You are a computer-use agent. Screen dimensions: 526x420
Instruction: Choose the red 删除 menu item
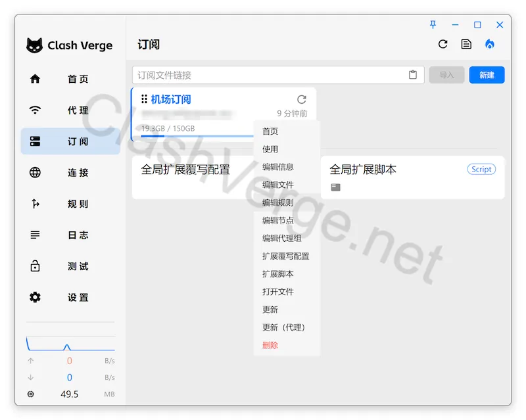click(287, 345)
